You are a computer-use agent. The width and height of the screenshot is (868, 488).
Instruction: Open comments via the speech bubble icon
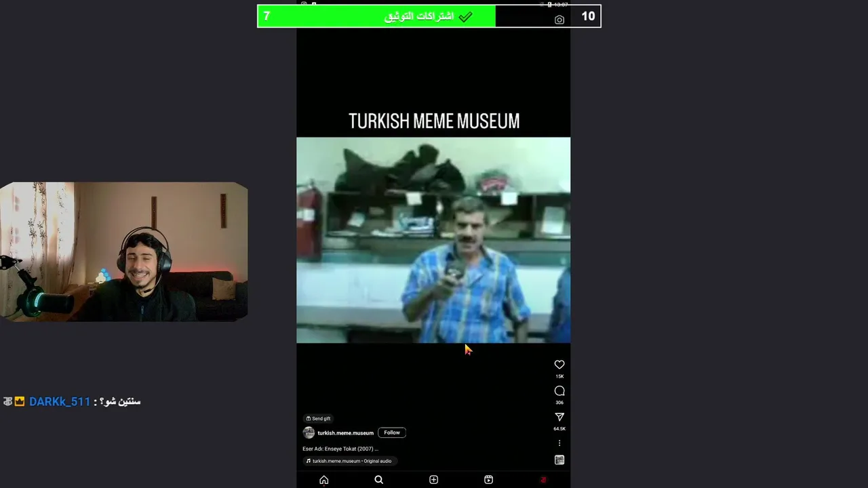(x=559, y=391)
